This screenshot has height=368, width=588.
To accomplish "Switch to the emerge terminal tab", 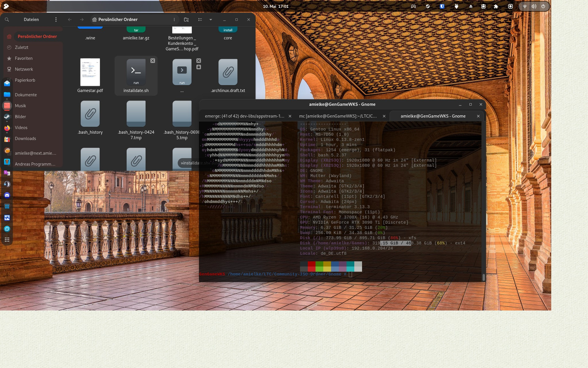I will pyautogui.click(x=244, y=116).
